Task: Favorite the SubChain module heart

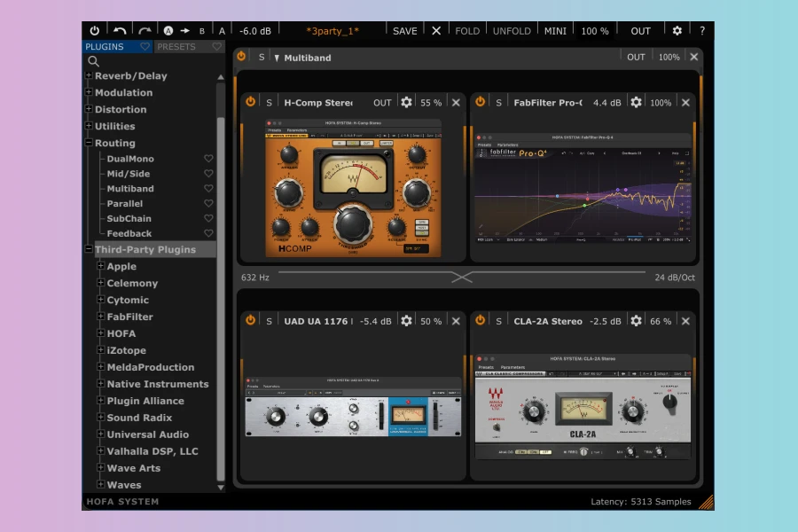Action: pyautogui.click(x=208, y=218)
